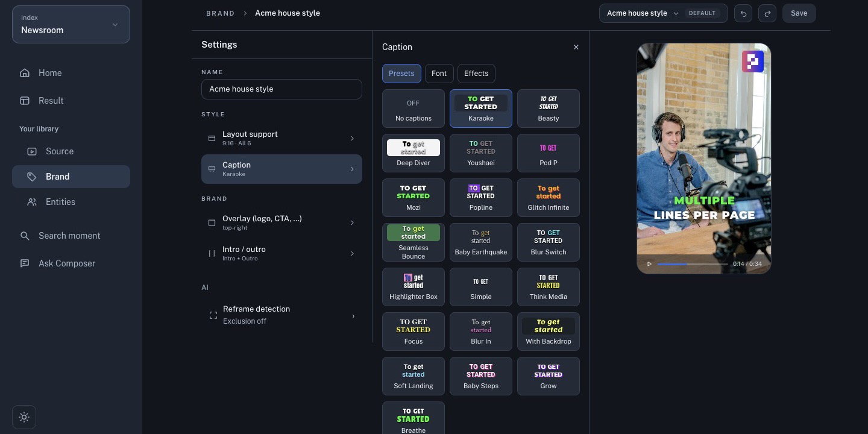Switch to the Effects tab

476,74
